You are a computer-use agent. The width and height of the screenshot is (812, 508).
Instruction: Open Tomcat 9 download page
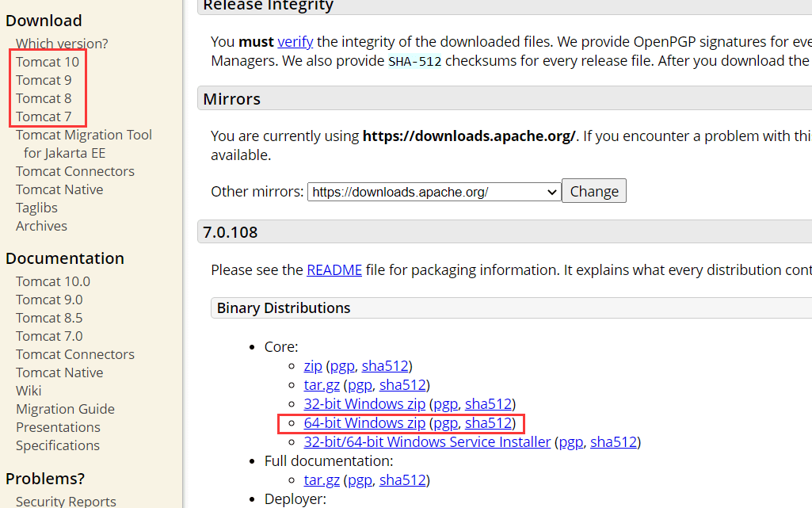(44, 80)
